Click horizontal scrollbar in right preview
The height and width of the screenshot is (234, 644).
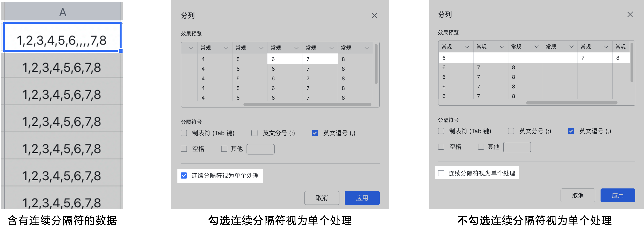tap(572, 103)
